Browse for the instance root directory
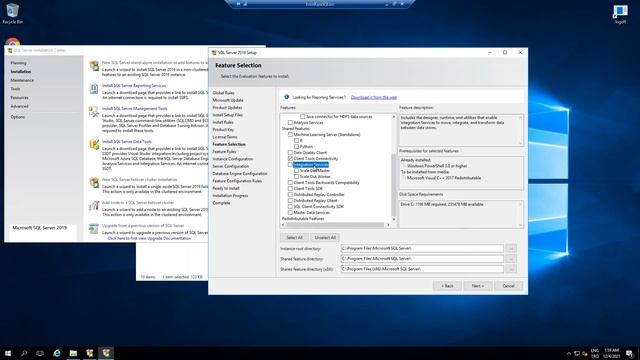The width and height of the screenshot is (640, 360). (511, 248)
